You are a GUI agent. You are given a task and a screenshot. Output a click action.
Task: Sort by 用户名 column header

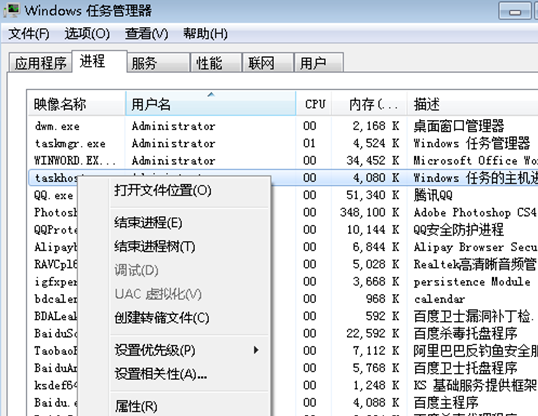(211, 104)
